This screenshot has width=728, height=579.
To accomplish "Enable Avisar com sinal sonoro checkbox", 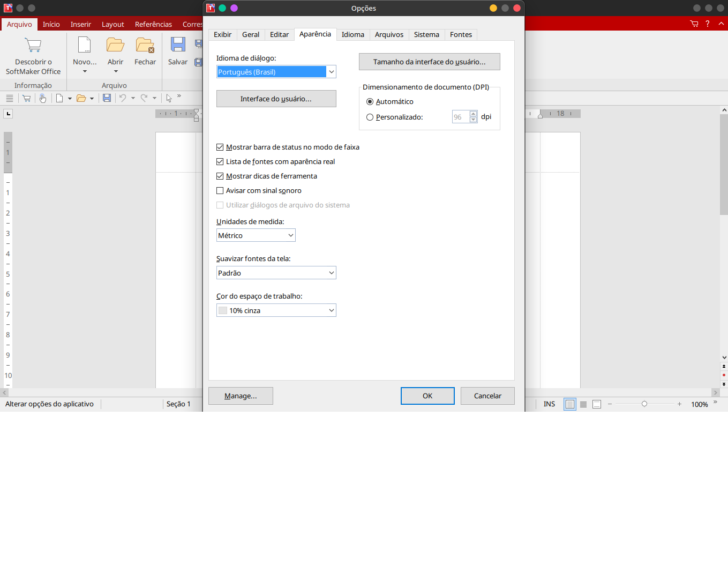I will coord(220,191).
